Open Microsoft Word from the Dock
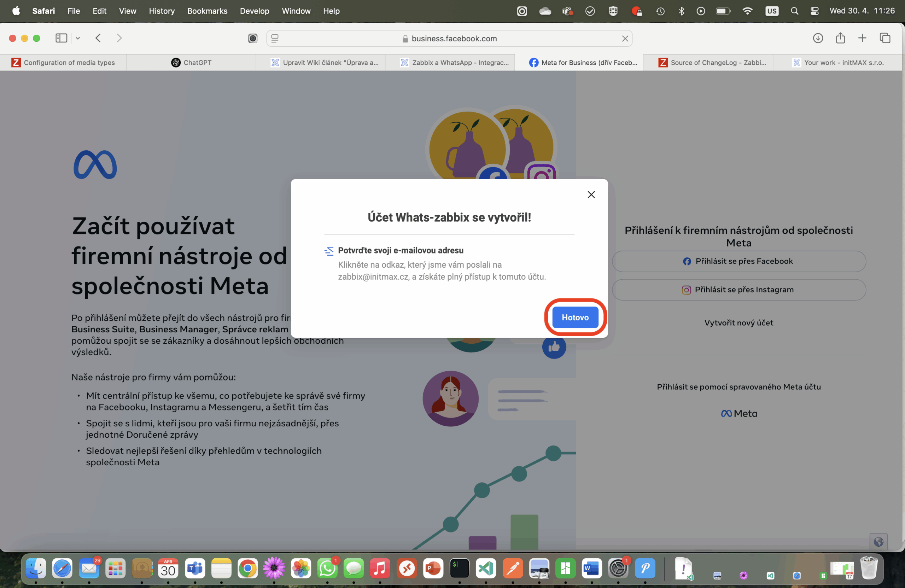 pos(592,568)
